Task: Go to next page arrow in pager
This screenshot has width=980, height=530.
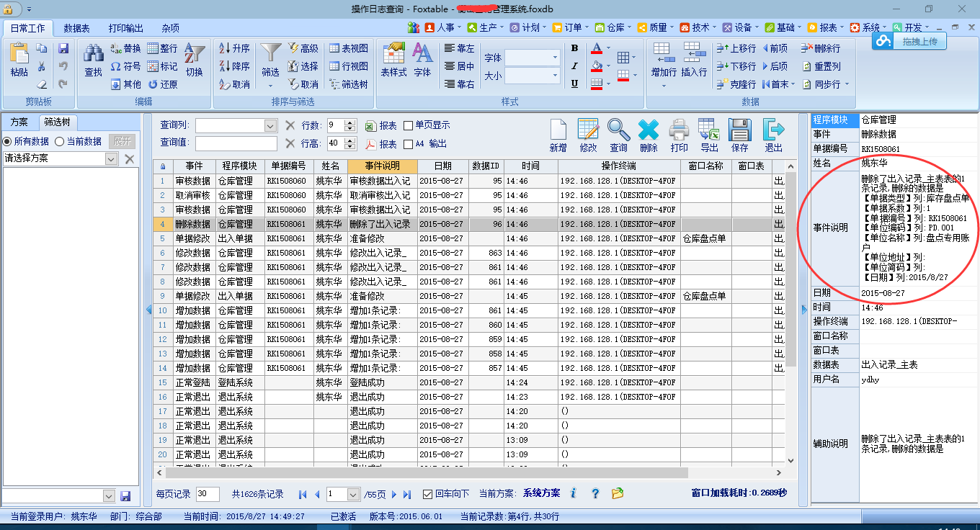Action: tap(396, 494)
